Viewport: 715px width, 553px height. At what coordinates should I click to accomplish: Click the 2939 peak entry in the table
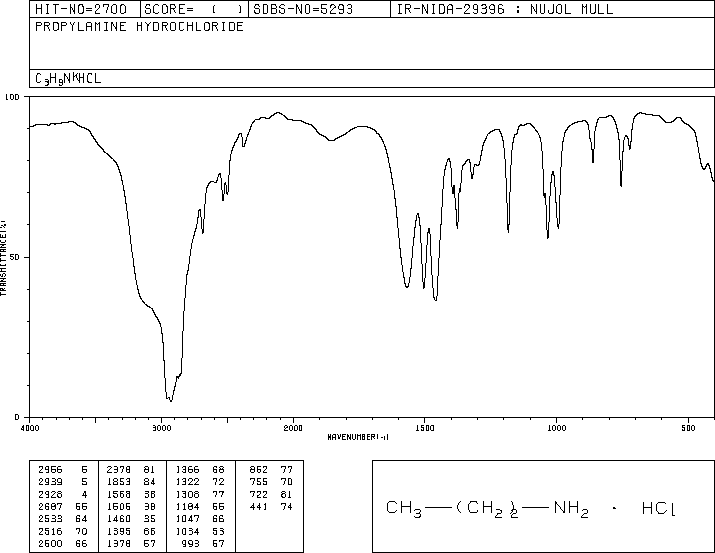pyautogui.click(x=63, y=482)
